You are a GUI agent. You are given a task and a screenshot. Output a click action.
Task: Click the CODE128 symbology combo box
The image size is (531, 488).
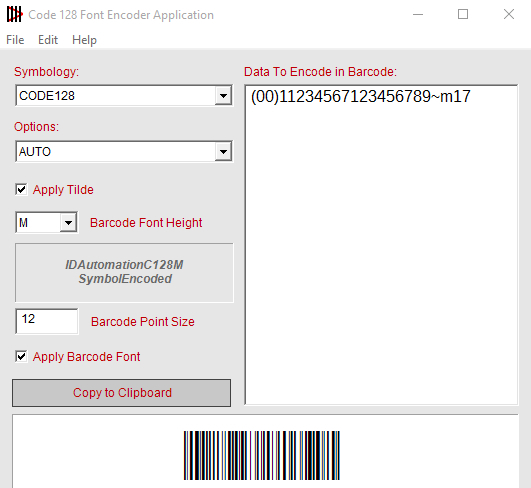tap(124, 96)
